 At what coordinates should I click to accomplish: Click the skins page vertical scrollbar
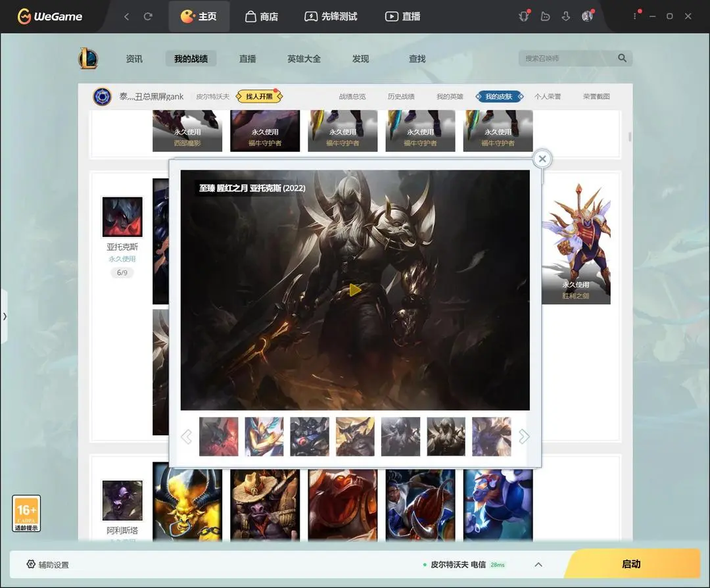629,137
